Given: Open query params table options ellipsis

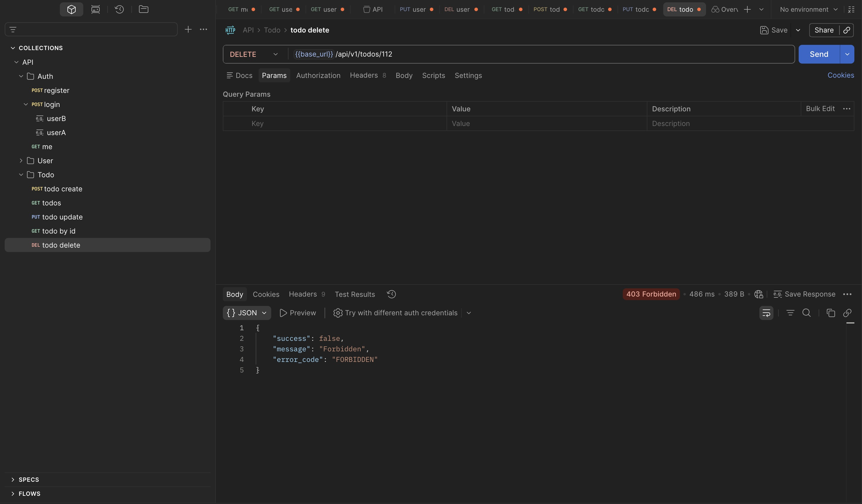Looking at the screenshot, I should point(847,109).
